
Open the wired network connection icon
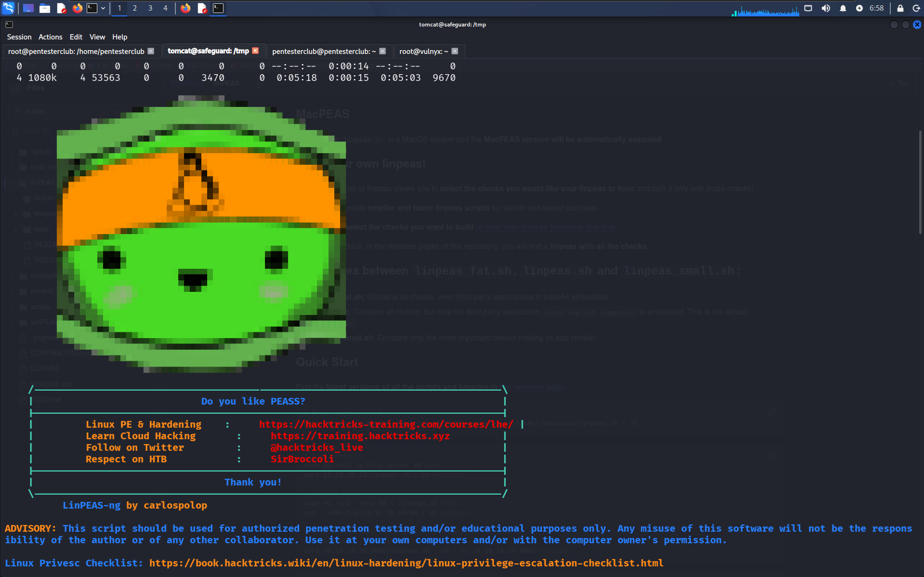(x=808, y=8)
